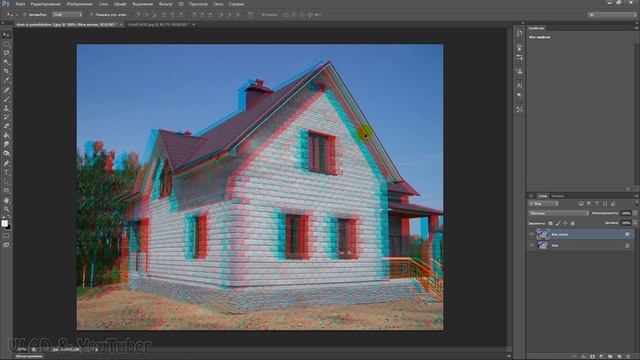This screenshot has width=640, height=360.
Task: Toggle Quick Mask mode in toolbar
Action: pyautogui.click(x=6, y=236)
